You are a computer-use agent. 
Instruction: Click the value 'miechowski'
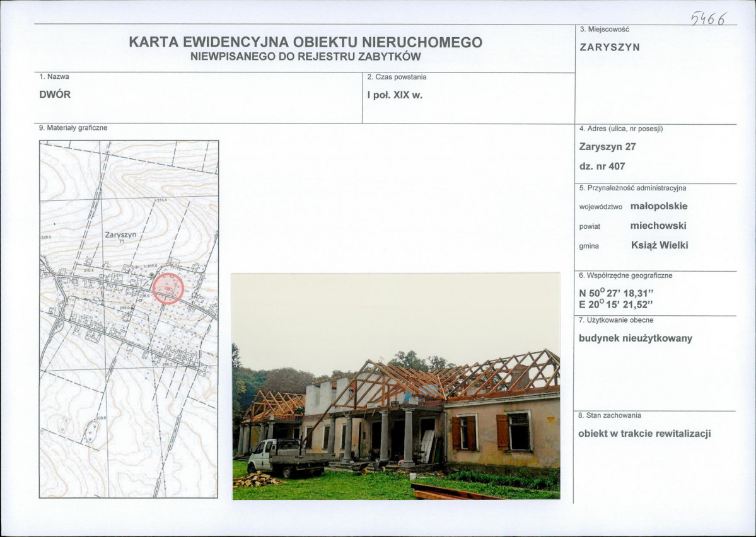pos(658,226)
